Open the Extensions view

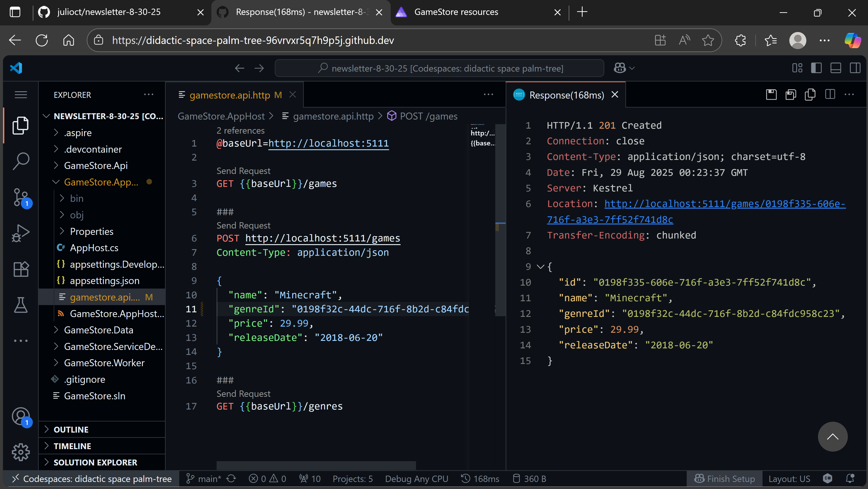[21, 269]
